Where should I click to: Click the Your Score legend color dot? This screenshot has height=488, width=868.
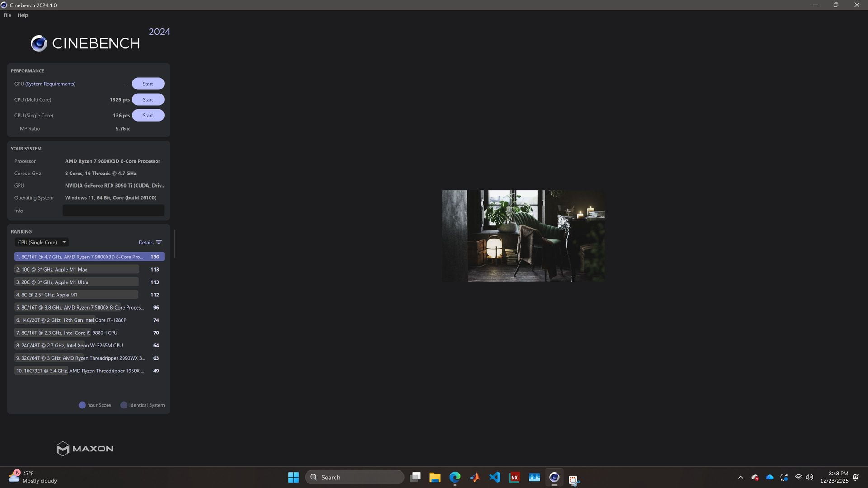(82, 405)
